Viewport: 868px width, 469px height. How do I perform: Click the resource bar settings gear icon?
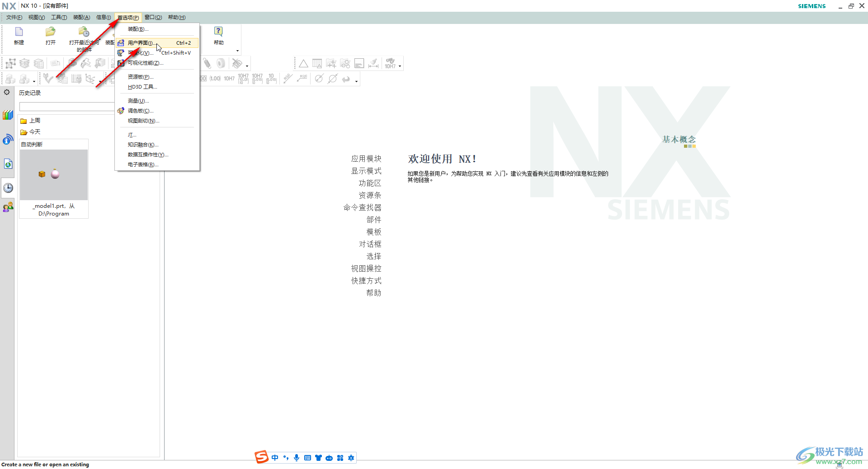click(7, 92)
